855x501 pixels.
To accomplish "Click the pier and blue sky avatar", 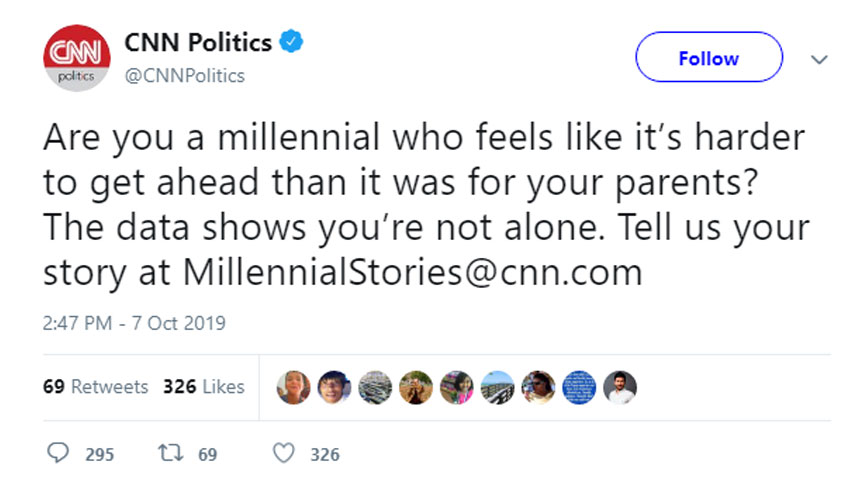I will 498,387.
